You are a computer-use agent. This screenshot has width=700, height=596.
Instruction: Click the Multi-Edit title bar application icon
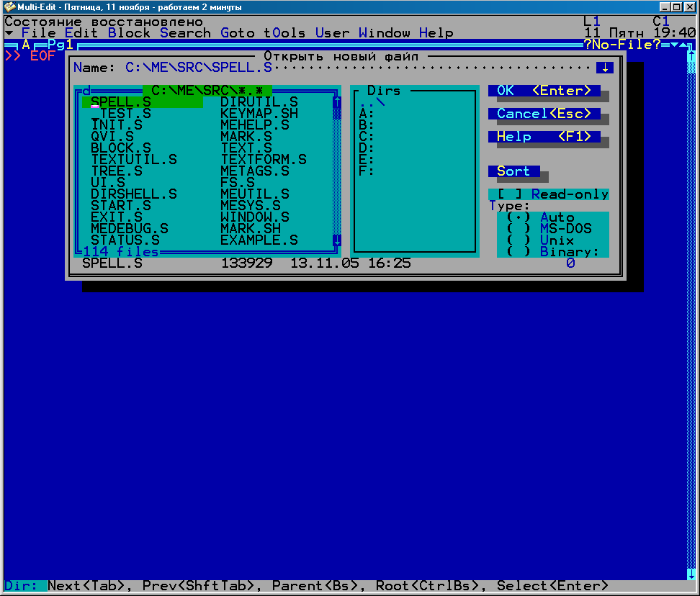click(x=9, y=6)
